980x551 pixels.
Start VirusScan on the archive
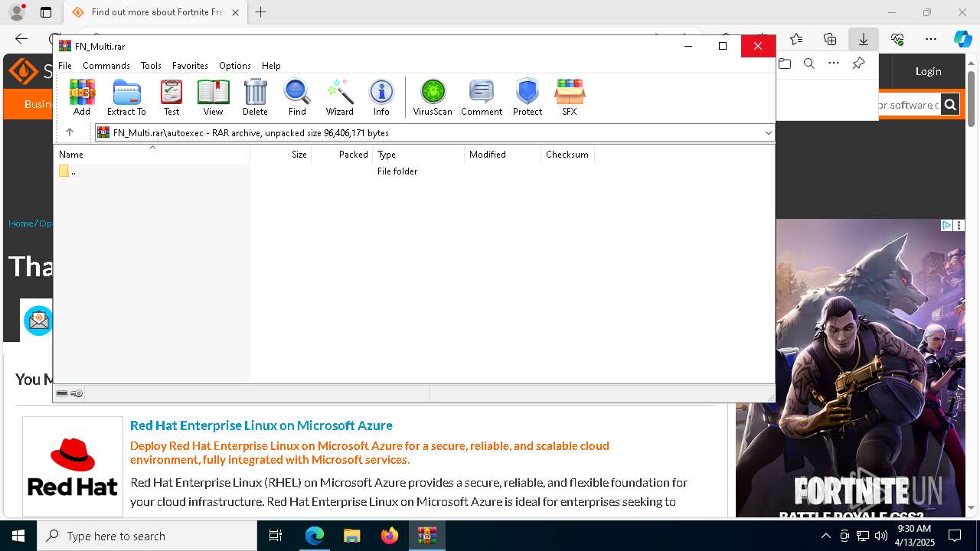pos(433,97)
